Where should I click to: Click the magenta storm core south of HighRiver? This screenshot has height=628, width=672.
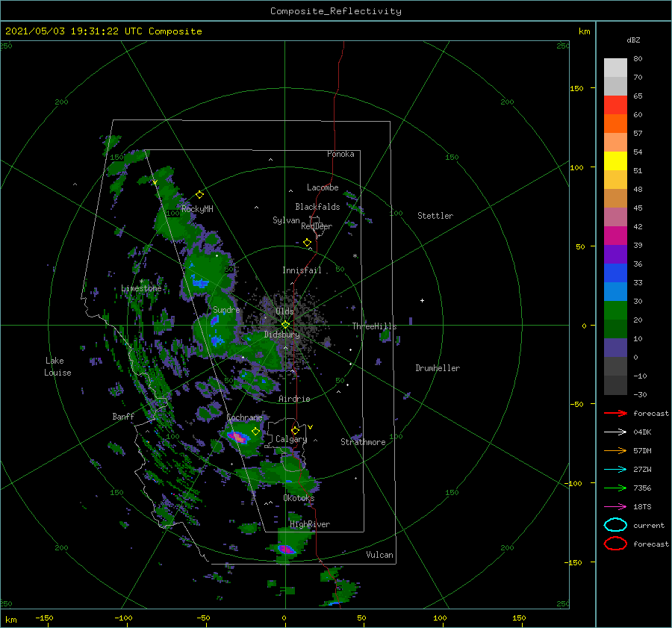pos(286,549)
